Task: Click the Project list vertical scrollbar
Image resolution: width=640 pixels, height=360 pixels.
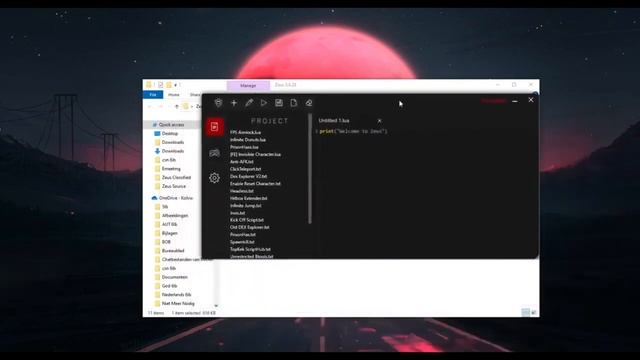Action: [x=310, y=169]
